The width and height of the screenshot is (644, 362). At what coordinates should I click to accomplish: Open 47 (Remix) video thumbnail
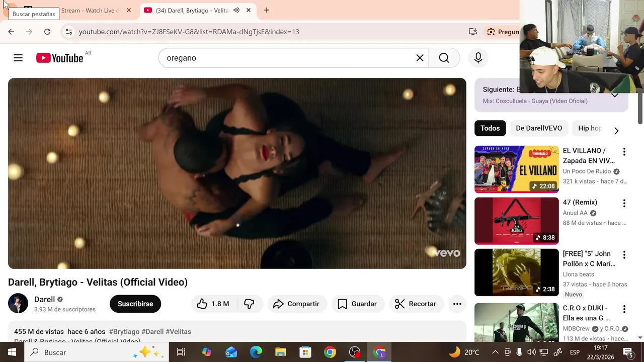tap(516, 221)
